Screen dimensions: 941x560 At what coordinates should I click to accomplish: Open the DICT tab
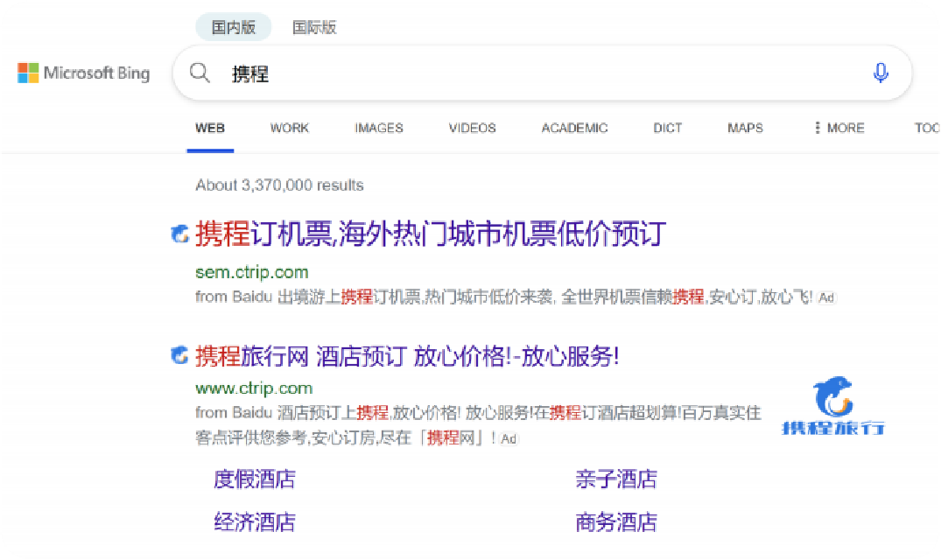click(x=667, y=128)
